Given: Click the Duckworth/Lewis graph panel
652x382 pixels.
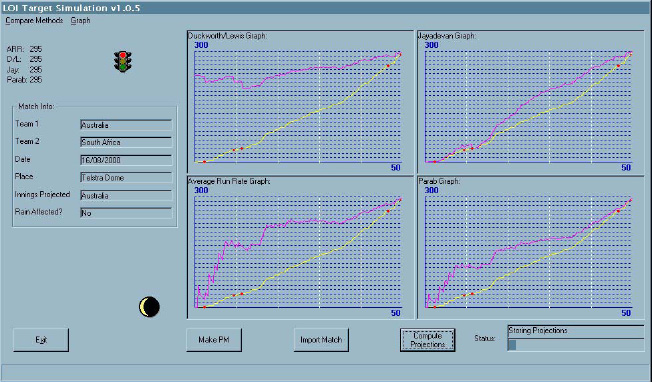Looking at the screenshot, I should click(300, 102).
